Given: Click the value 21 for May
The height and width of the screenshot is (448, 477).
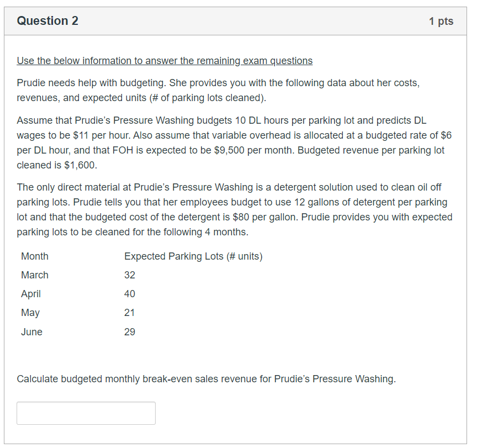Looking at the screenshot, I should click(129, 313).
